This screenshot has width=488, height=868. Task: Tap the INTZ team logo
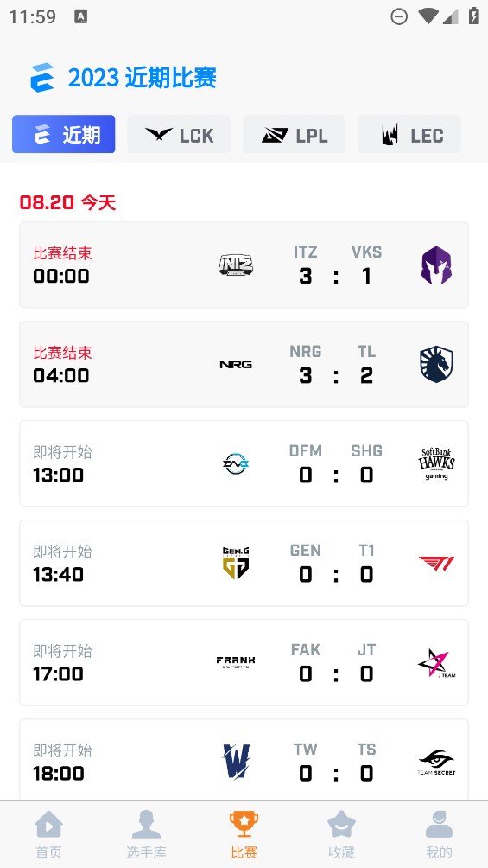click(x=236, y=265)
